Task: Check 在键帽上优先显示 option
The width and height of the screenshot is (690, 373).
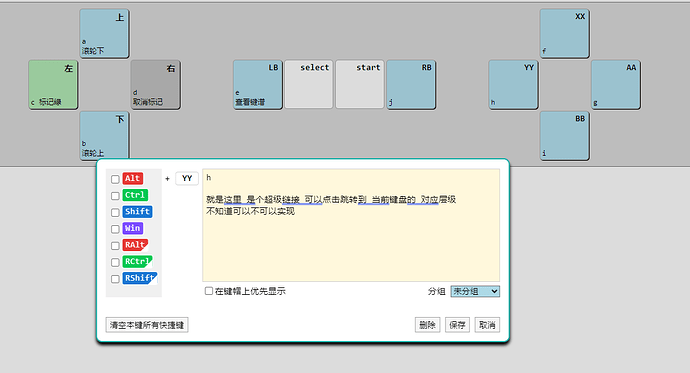Action: [x=209, y=291]
